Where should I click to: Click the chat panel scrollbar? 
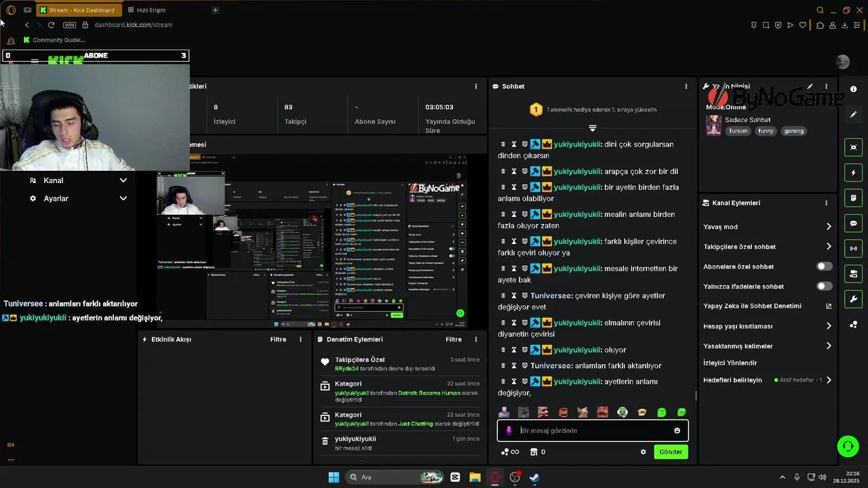tap(695, 395)
